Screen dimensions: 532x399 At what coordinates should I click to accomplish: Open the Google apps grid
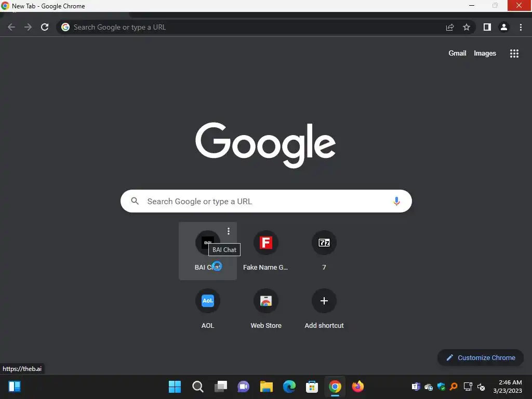(x=514, y=54)
